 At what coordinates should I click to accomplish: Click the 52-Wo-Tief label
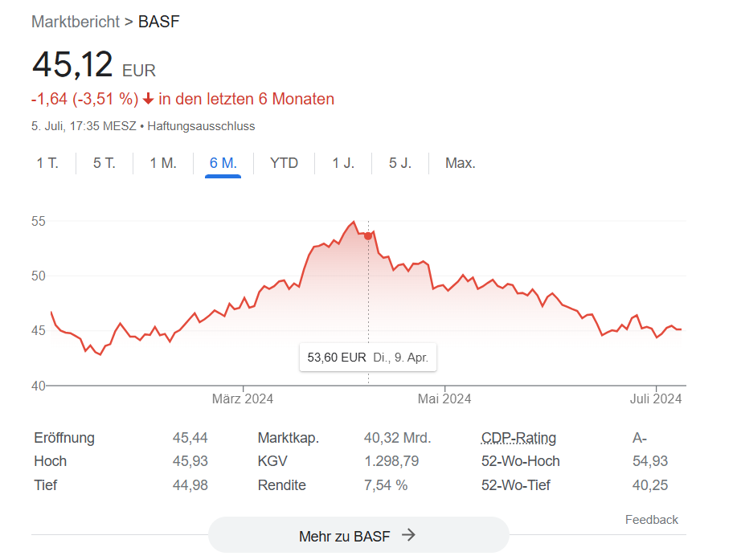point(516,484)
